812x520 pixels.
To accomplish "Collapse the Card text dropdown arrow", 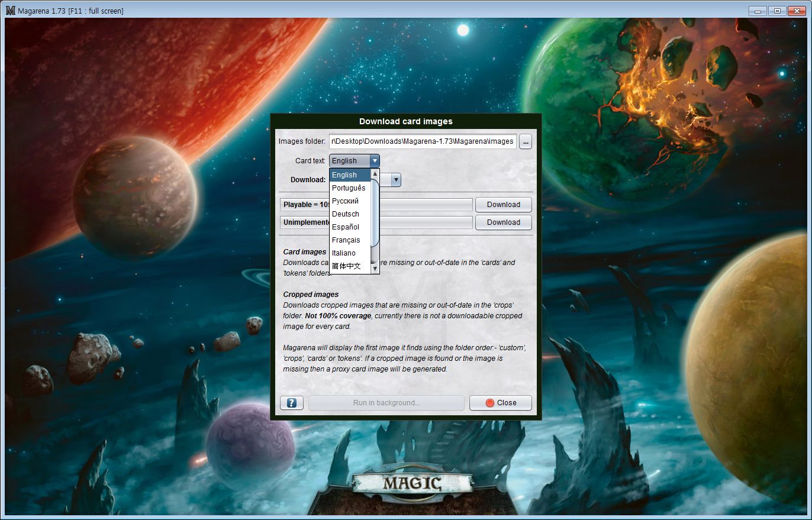I will 375,161.
